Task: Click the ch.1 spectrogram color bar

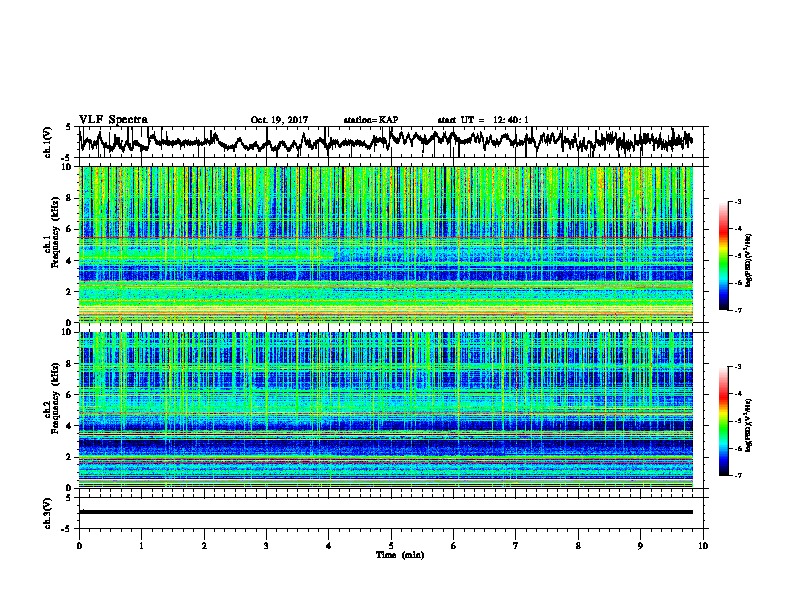Action: pyautogui.click(x=723, y=256)
